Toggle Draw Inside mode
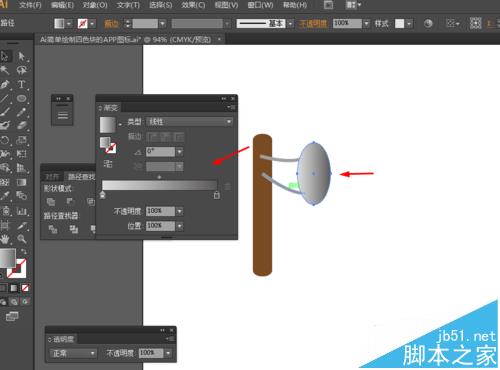This screenshot has width=500, height=370. pos(25,302)
